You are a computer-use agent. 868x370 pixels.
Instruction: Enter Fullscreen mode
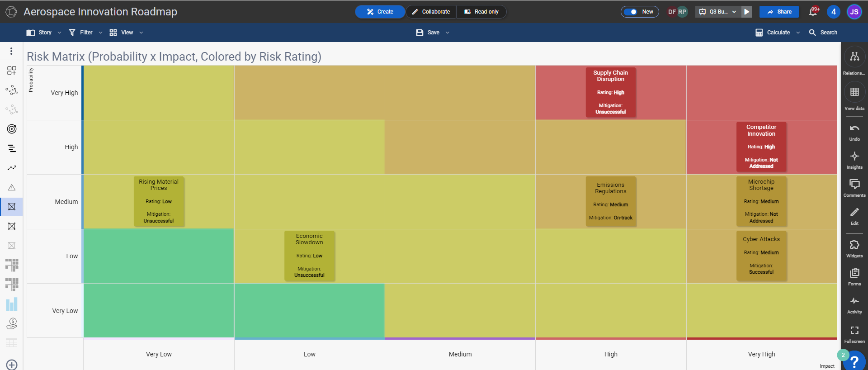(x=854, y=330)
